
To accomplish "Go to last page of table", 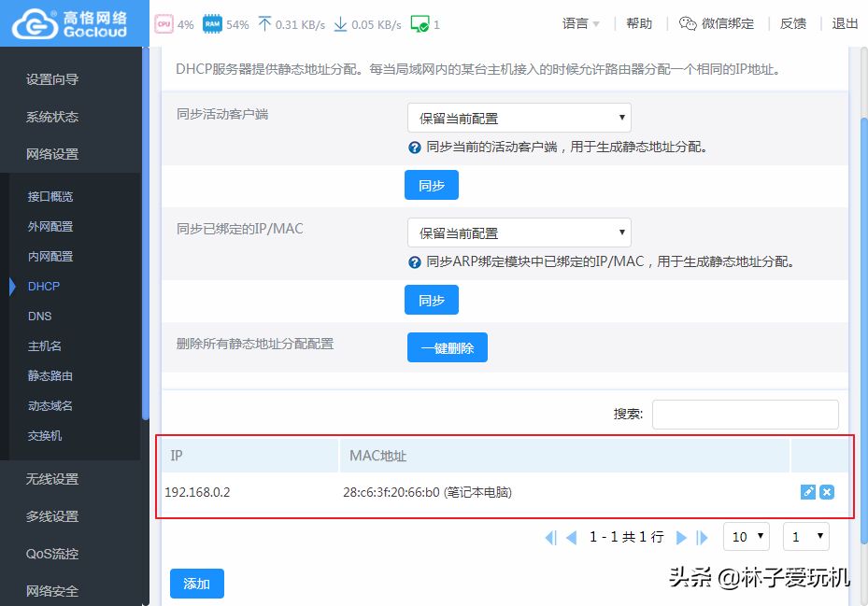I will click(x=702, y=537).
